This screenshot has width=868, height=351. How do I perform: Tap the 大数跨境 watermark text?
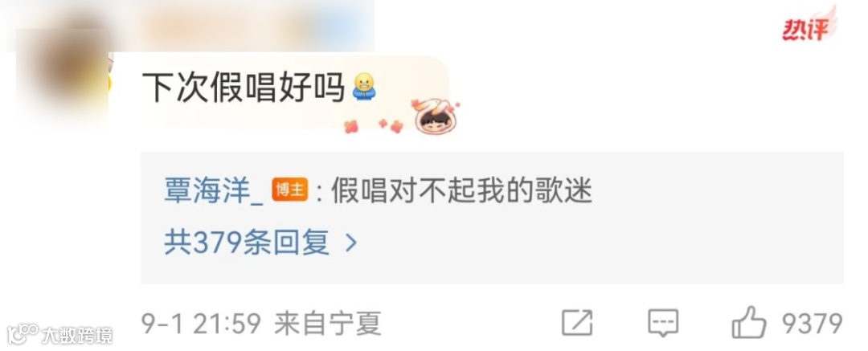[77, 335]
